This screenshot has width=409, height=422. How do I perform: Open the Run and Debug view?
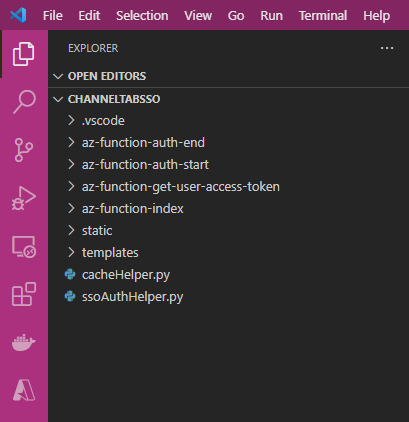(x=24, y=198)
